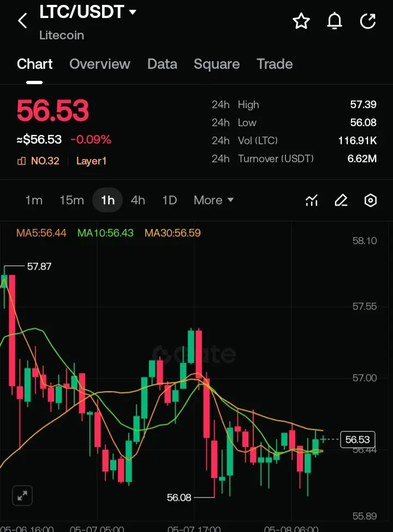Tap the 24h High value 57.39
Image resolution: width=393 pixels, height=532 pixels.
[363, 104]
